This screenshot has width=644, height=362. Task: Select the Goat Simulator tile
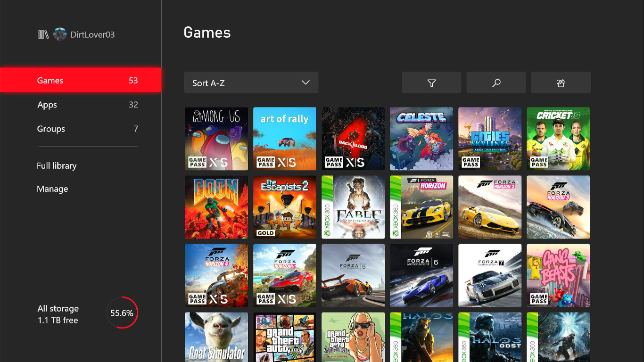tap(216, 337)
